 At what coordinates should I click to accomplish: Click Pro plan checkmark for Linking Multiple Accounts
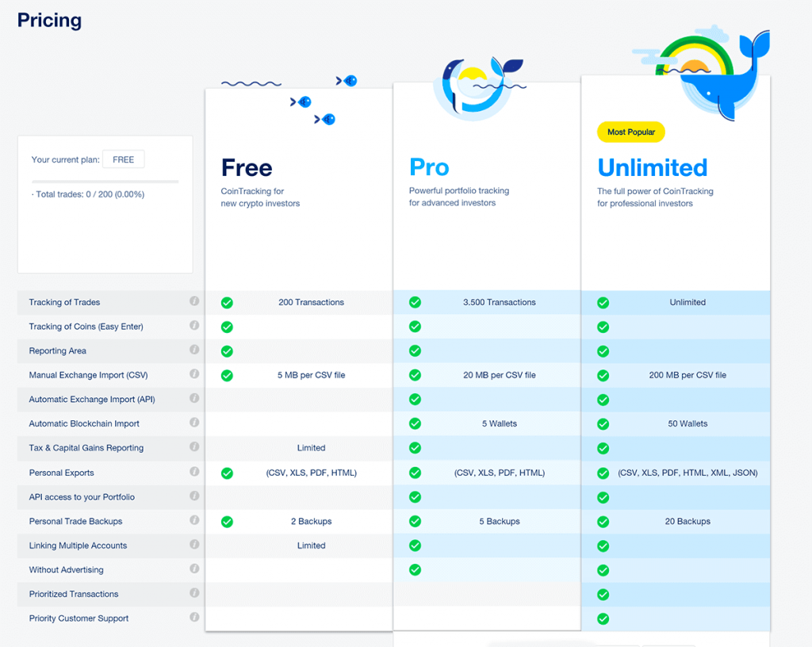(x=415, y=546)
